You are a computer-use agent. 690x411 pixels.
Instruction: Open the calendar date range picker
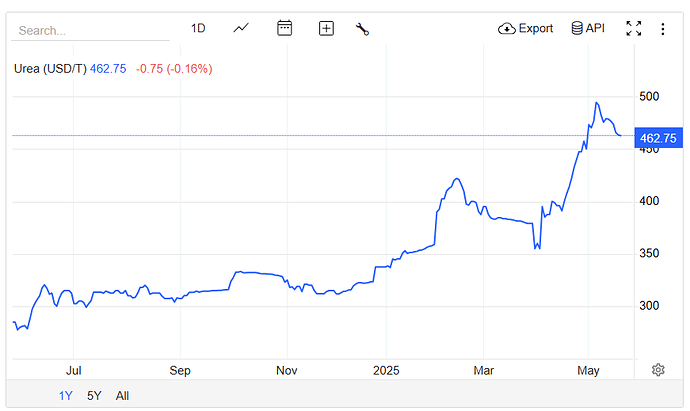point(284,28)
